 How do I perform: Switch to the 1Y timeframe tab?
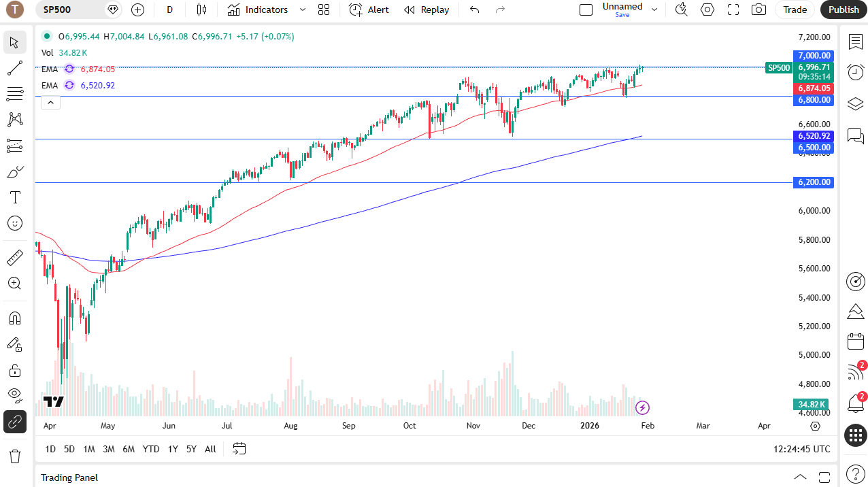point(172,449)
